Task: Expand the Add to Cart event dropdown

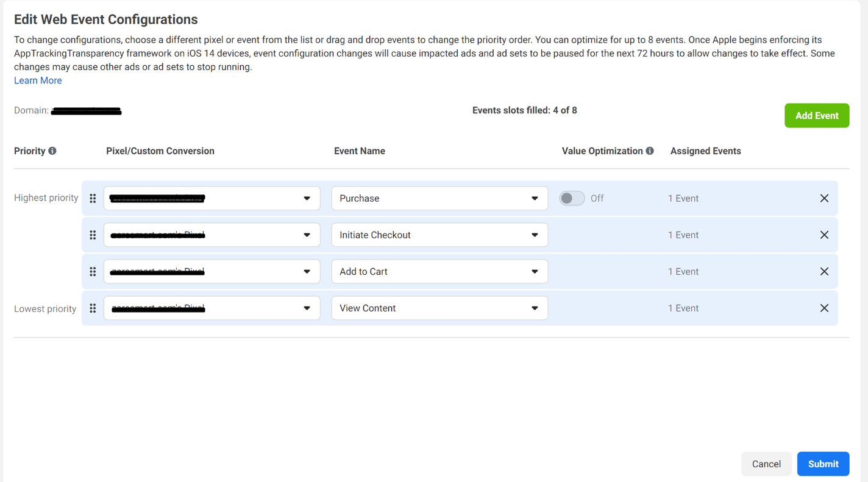Action: pyautogui.click(x=439, y=272)
